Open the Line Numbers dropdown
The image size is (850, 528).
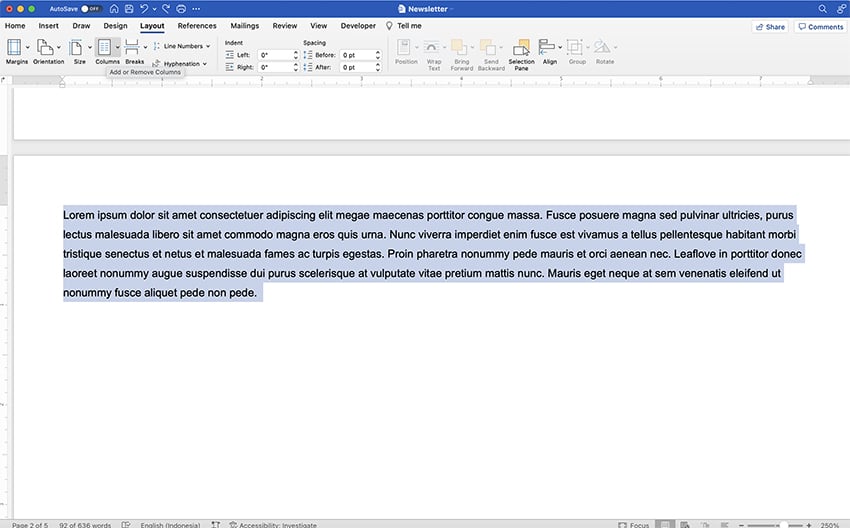pyautogui.click(x=182, y=46)
